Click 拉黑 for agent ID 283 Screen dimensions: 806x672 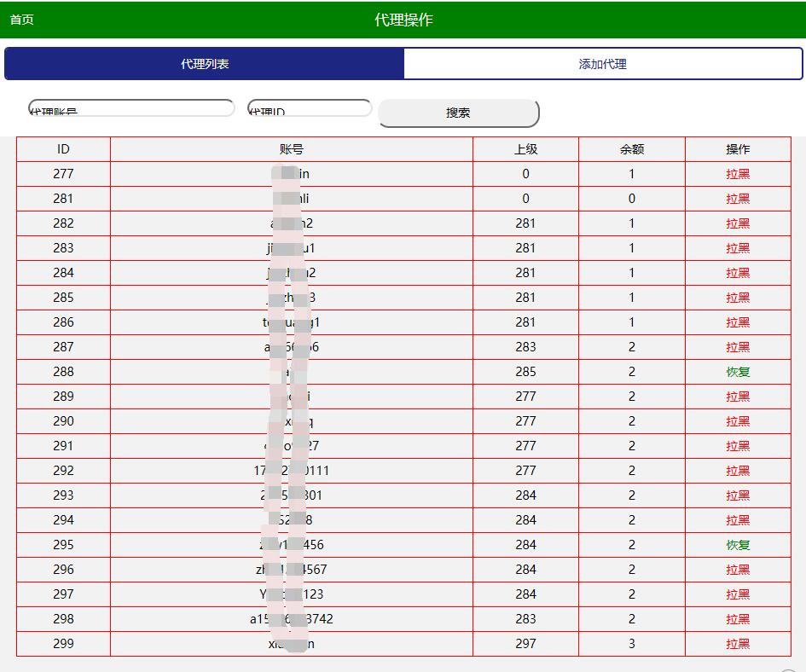point(736,247)
